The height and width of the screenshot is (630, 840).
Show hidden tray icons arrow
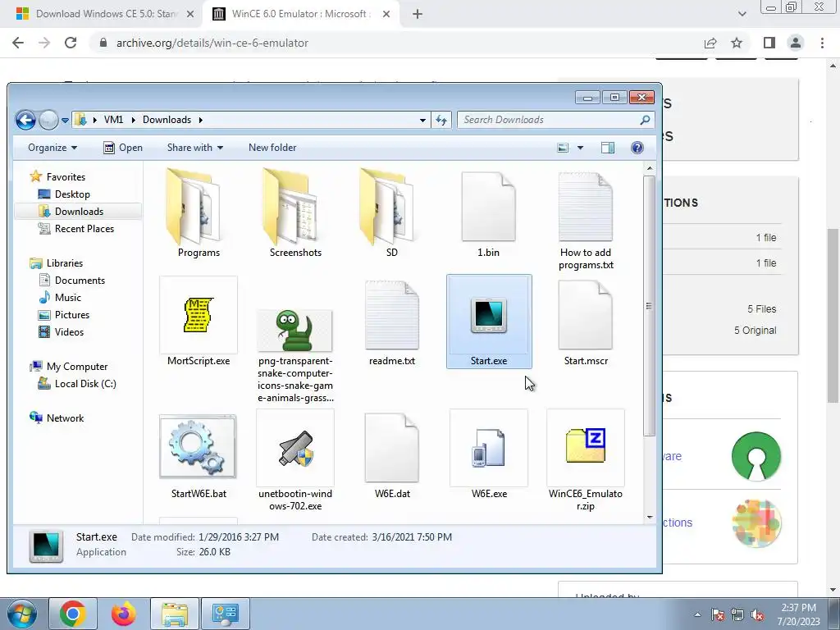tap(697, 614)
